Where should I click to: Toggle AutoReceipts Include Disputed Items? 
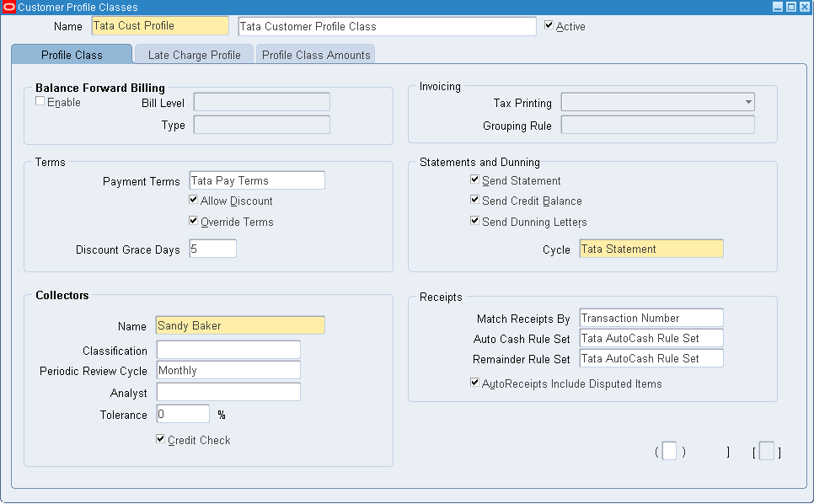coord(475,383)
